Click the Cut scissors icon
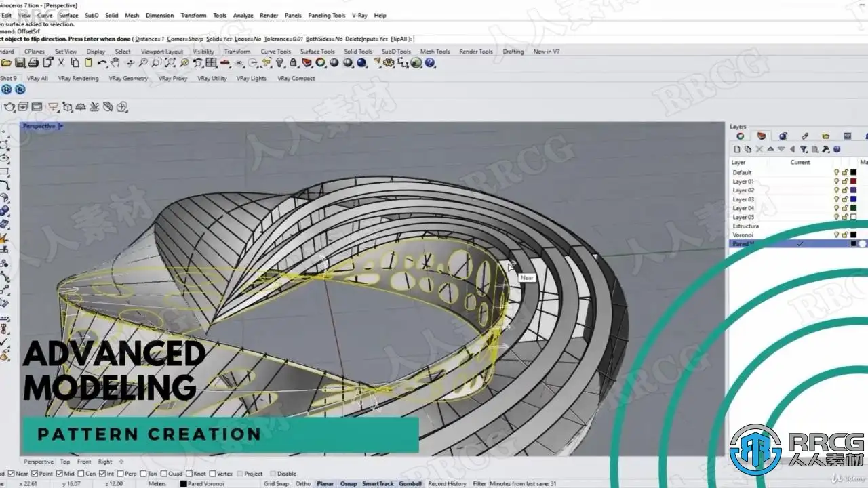The image size is (868, 488). tap(61, 62)
